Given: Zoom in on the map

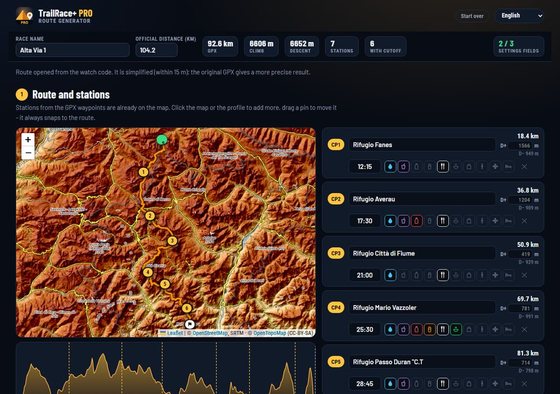Looking at the screenshot, I should coord(28,140).
